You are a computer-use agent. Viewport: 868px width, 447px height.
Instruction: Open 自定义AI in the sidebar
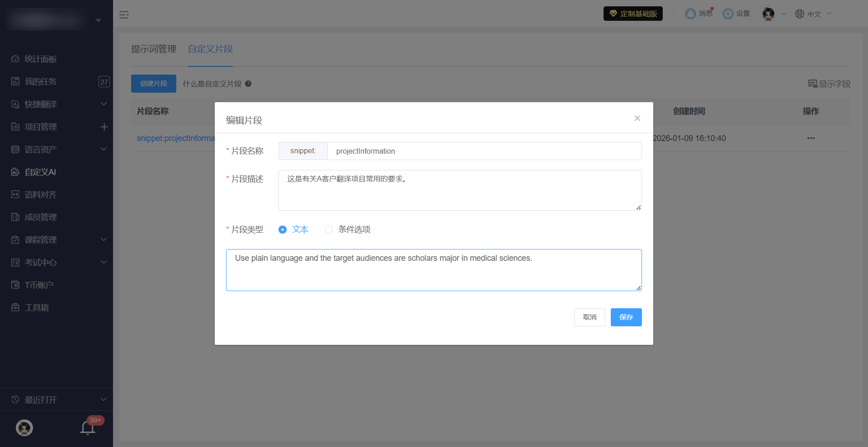coord(41,172)
